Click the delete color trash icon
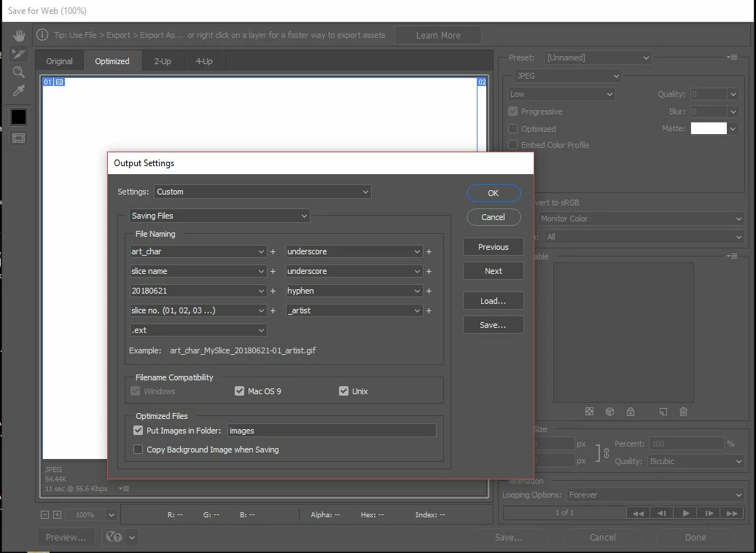 [x=683, y=412]
